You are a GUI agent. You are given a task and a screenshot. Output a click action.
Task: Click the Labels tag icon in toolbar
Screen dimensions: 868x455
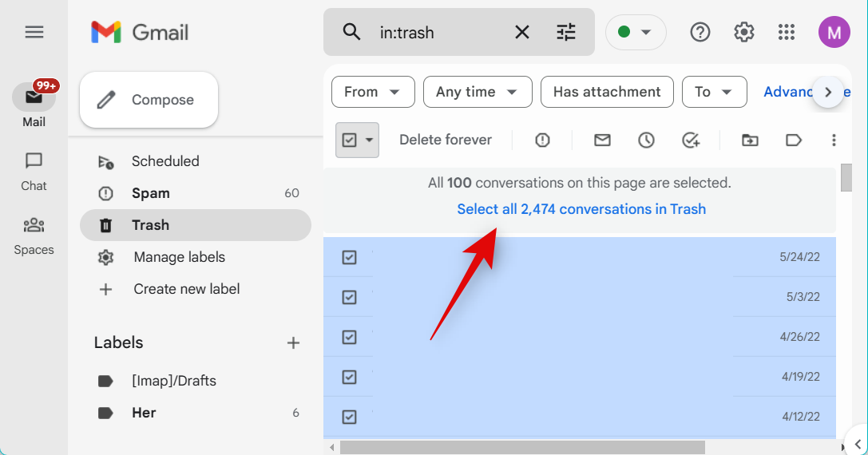coord(793,140)
